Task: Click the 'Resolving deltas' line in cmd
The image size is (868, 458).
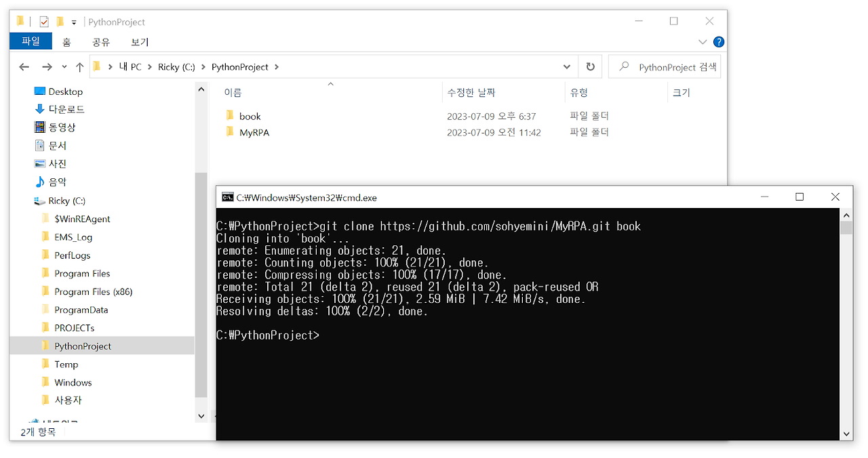Action: (x=322, y=312)
